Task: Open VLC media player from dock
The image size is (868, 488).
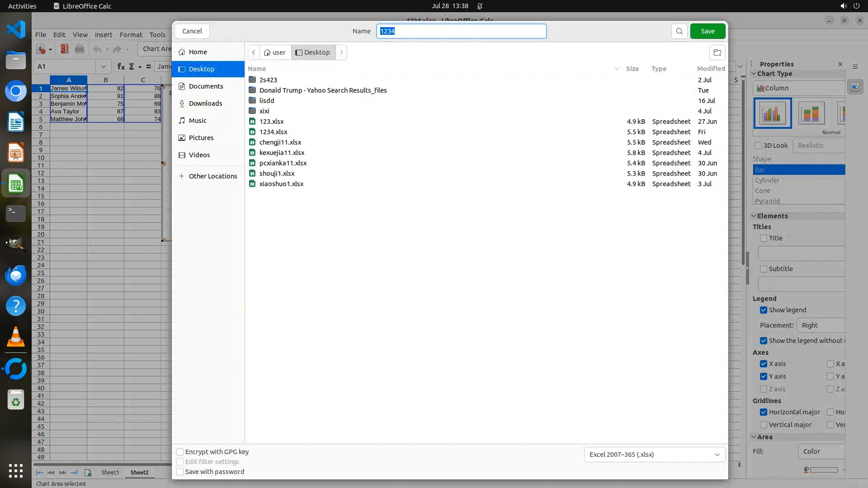Action: (x=16, y=337)
